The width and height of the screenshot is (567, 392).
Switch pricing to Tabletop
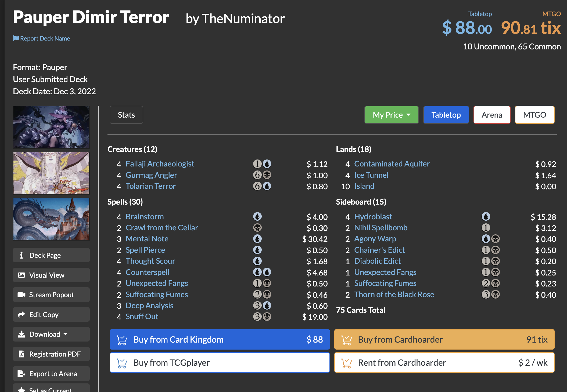(x=446, y=115)
